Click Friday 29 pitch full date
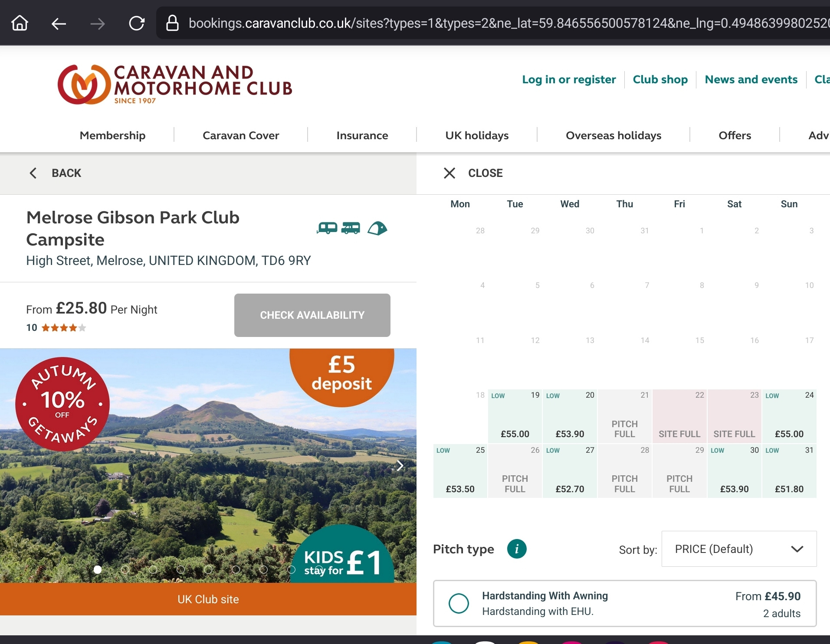This screenshot has width=830, height=644. [x=679, y=471]
